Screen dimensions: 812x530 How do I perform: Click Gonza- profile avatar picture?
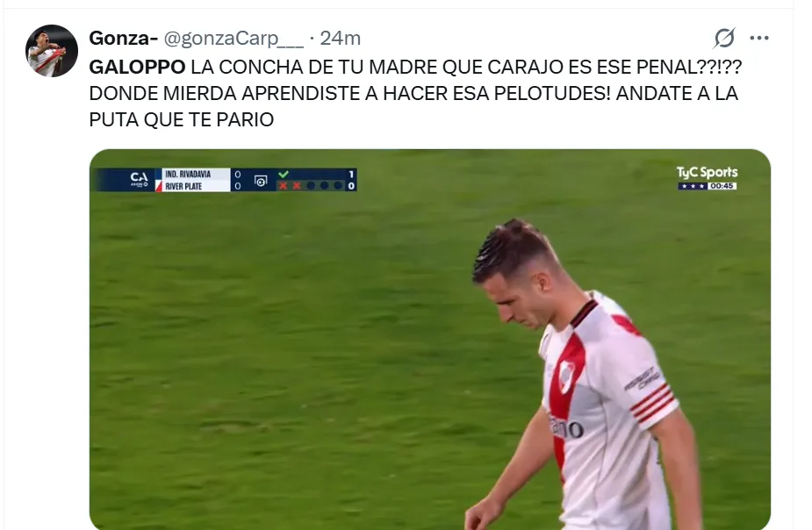pos(52,51)
